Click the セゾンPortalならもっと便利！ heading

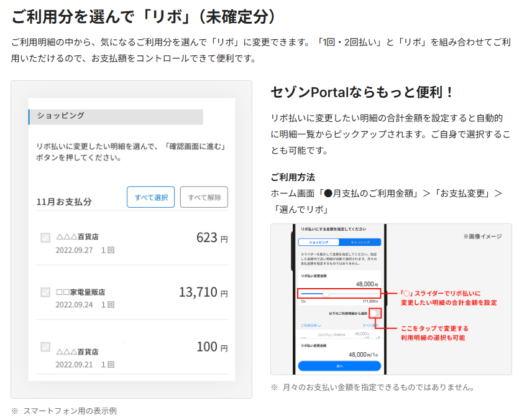[363, 93]
